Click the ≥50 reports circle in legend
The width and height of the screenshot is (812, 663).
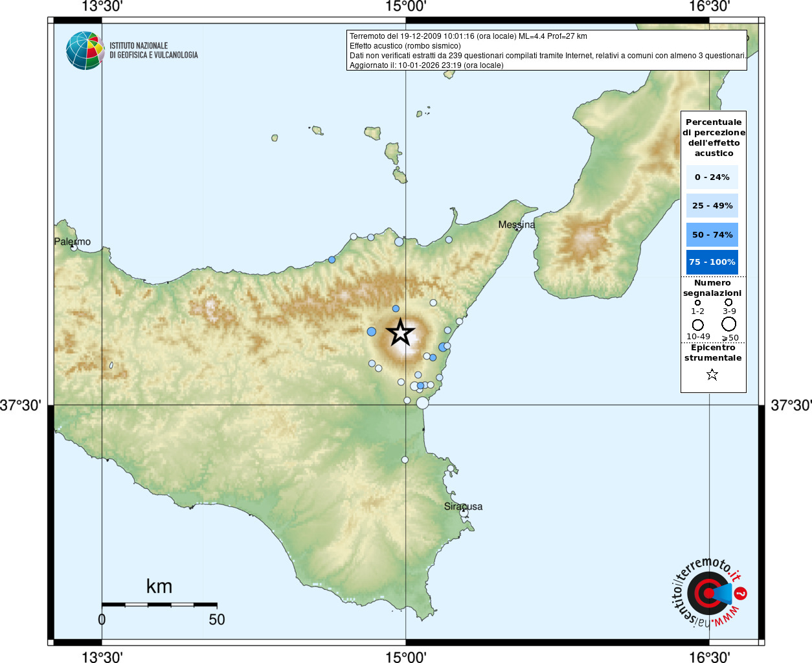[x=729, y=324]
